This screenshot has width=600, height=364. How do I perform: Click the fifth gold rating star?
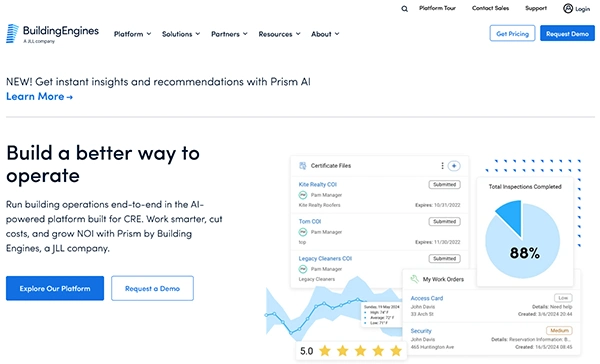click(x=396, y=351)
